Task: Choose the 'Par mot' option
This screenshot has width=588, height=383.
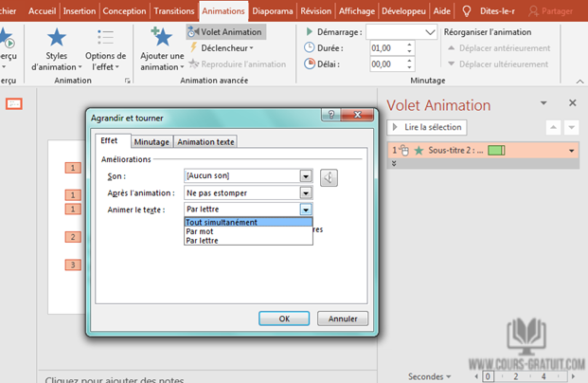Action: coord(201,231)
